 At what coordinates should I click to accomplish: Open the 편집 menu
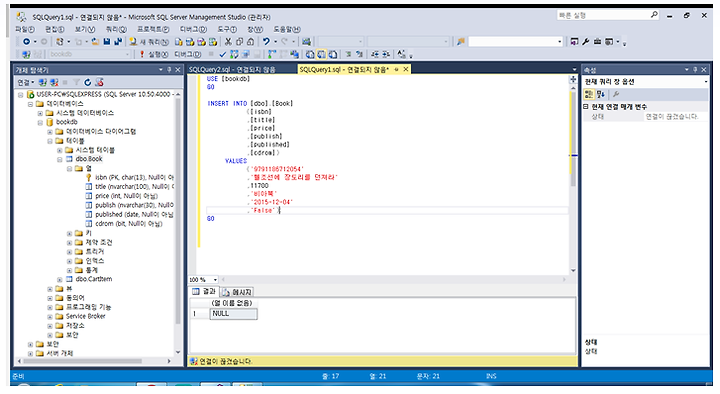(x=55, y=29)
